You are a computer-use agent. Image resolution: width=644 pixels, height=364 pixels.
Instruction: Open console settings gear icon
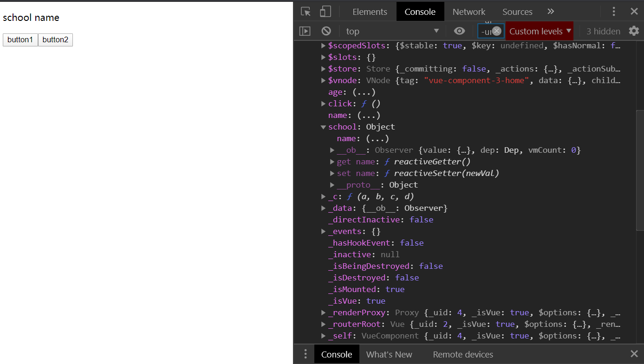pyautogui.click(x=634, y=31)
